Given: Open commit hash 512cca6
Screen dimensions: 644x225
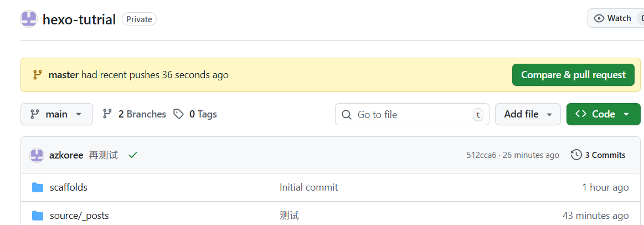Looking at the screenshot, I should pyautogui.click(x=481, y=155).
